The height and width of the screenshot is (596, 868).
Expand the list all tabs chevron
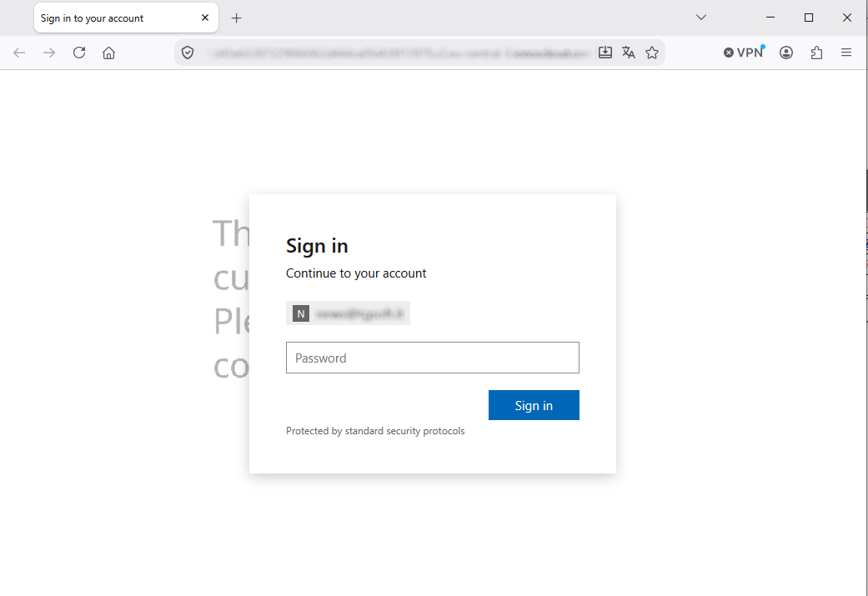tap(701, 18)
